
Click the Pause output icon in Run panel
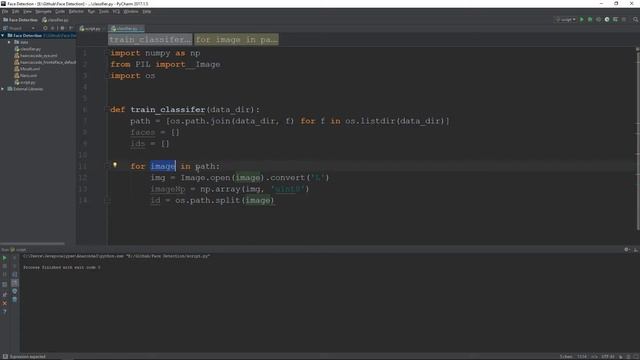coord(4,274)
